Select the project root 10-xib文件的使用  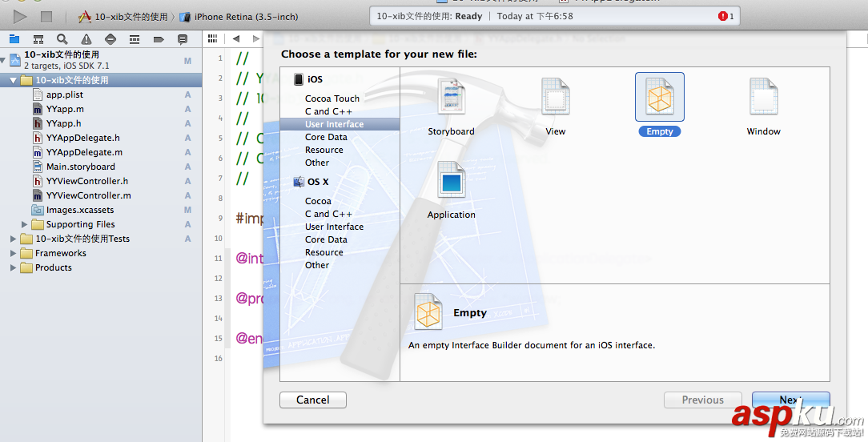(x=101, y=60)
